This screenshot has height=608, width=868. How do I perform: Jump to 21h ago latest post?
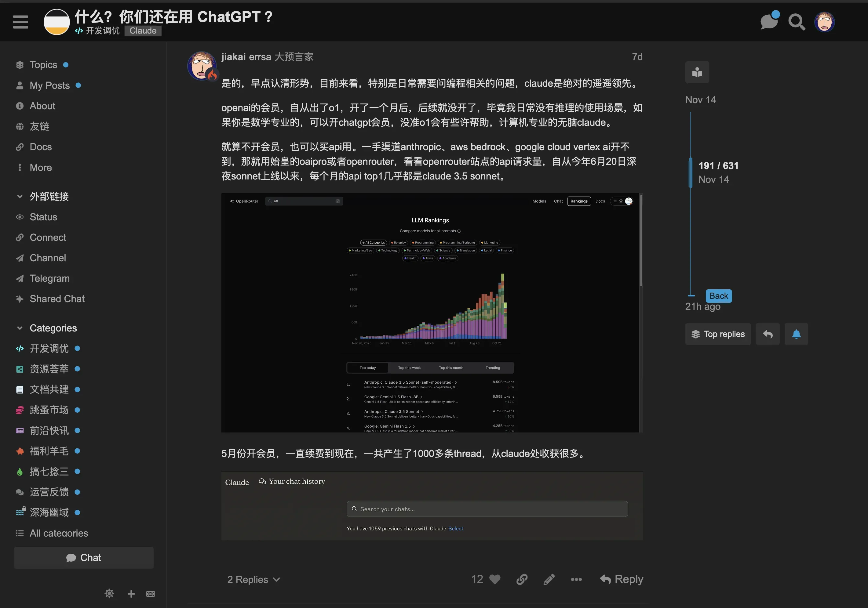click(x=703, y=307)
